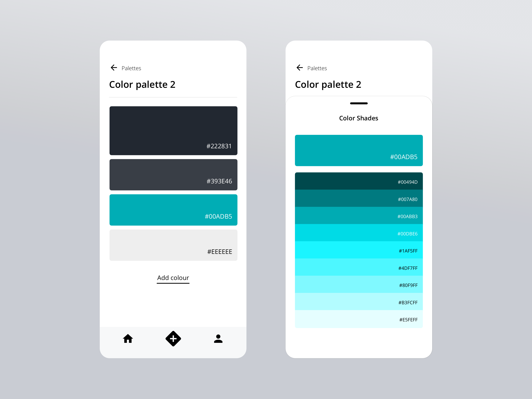The height and width of the screenshot is (399, 532).
Task: Select the #222831 dark color swatch
Action: tap(173, 129)
